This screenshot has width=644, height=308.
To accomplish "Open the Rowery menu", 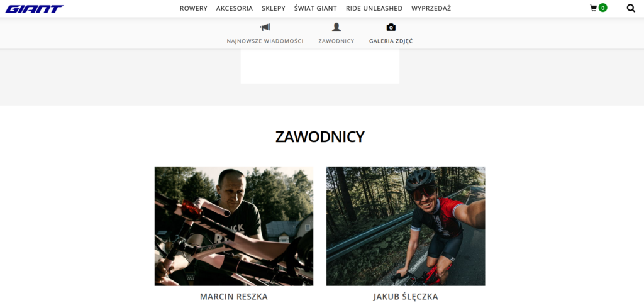I will click(194, 8).
